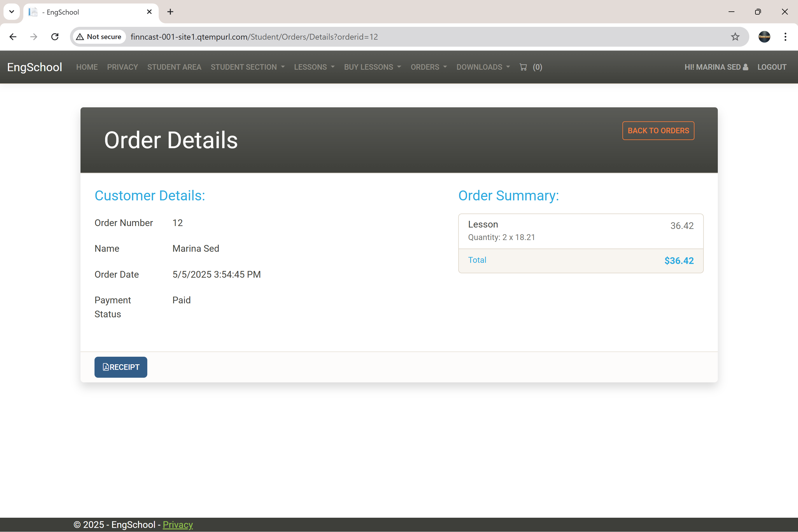Reload the page with the refresh icon

pos(55,37)
